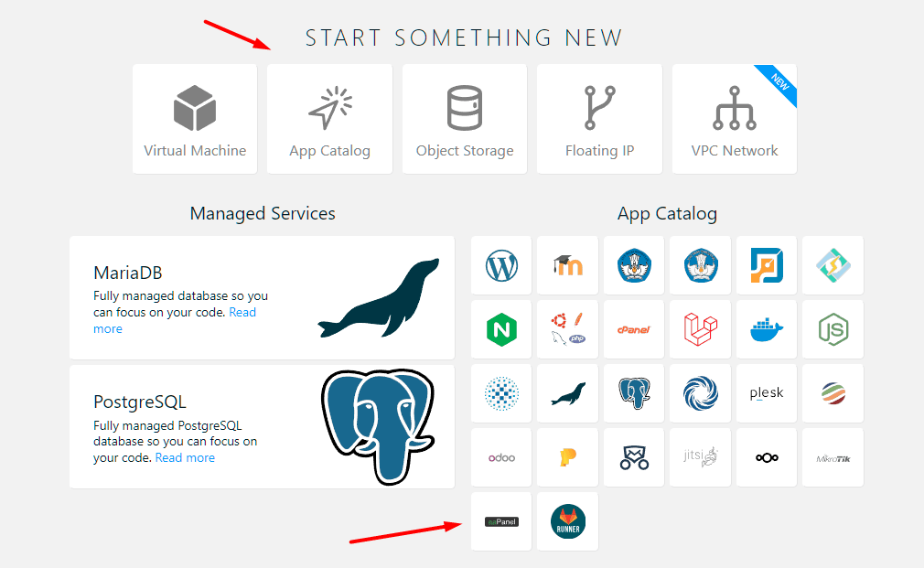This screenshot has height=568, width=924.
Task: Pick the Moodle app icon
Action: click(567, 266)
